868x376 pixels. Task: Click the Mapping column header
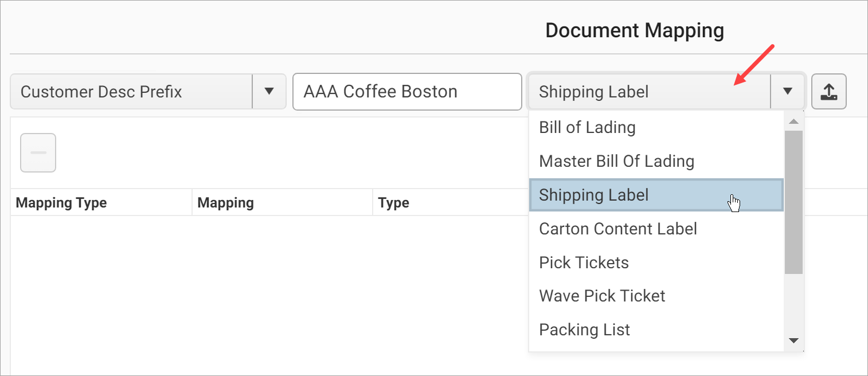coord(225,202)
